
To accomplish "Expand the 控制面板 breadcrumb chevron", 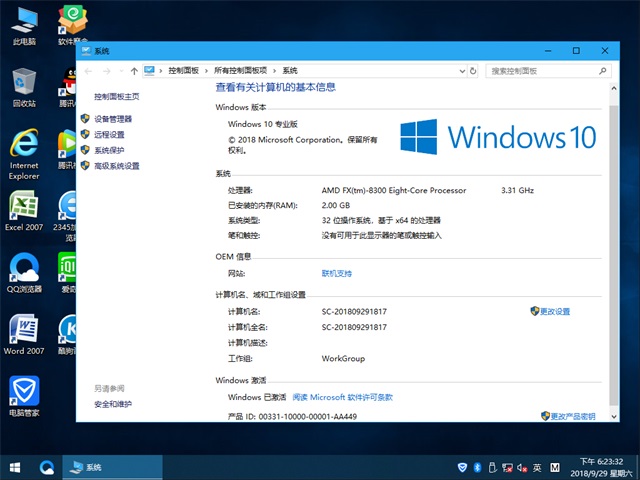I will point(207,71).
